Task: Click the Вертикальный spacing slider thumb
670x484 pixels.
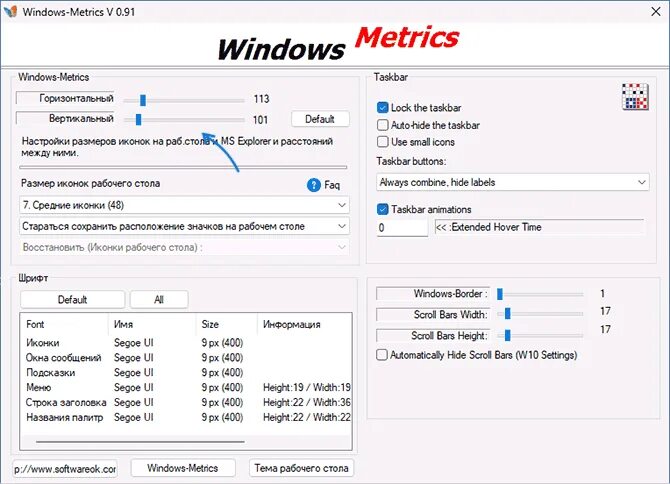Action: point(138,120)
